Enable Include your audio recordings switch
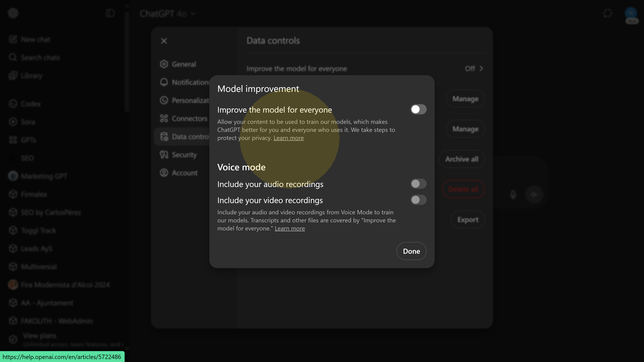The image size is (644, 362). pyautogui.click(x=418, y=184)
